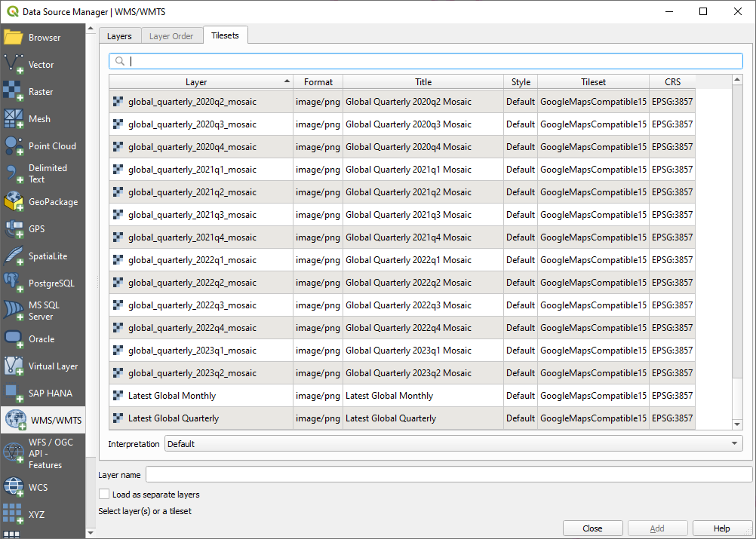This screenshot has width=756, height=539.
Task: Select the global_quarterly_2020q2_mosaic row
Action: [402, 102]
